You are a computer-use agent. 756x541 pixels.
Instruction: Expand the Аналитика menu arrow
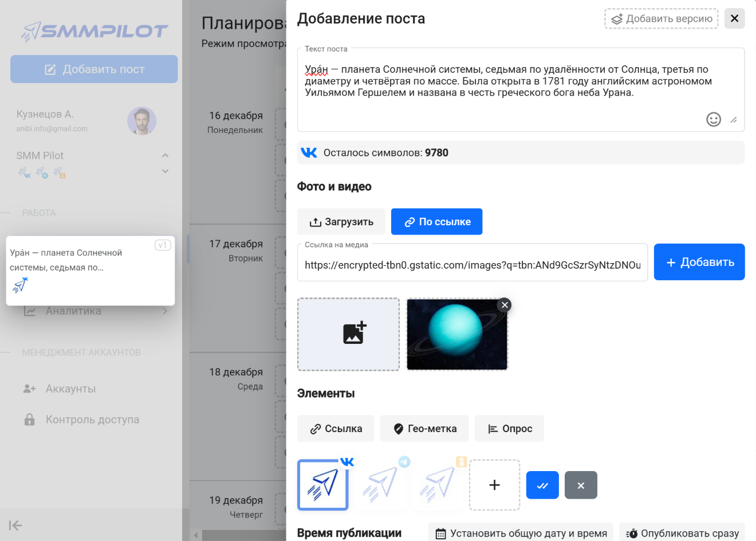pyautogui.click(x=165, y=311)
